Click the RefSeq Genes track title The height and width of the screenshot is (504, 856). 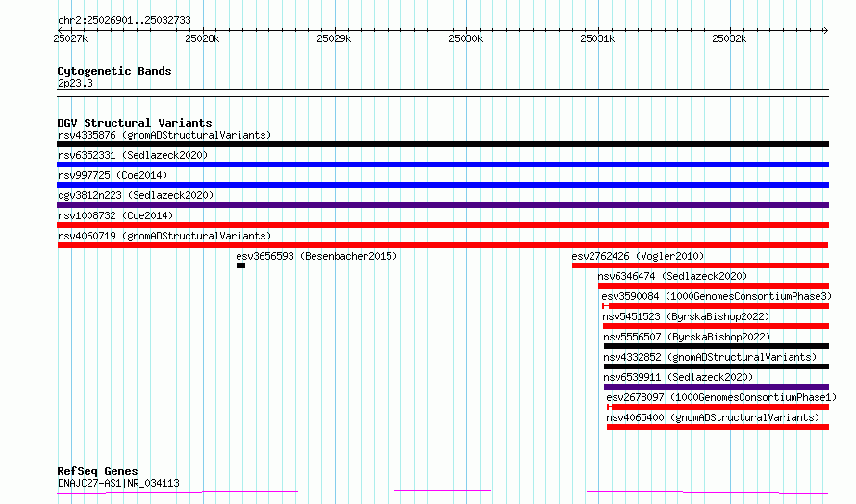[97, 471]
